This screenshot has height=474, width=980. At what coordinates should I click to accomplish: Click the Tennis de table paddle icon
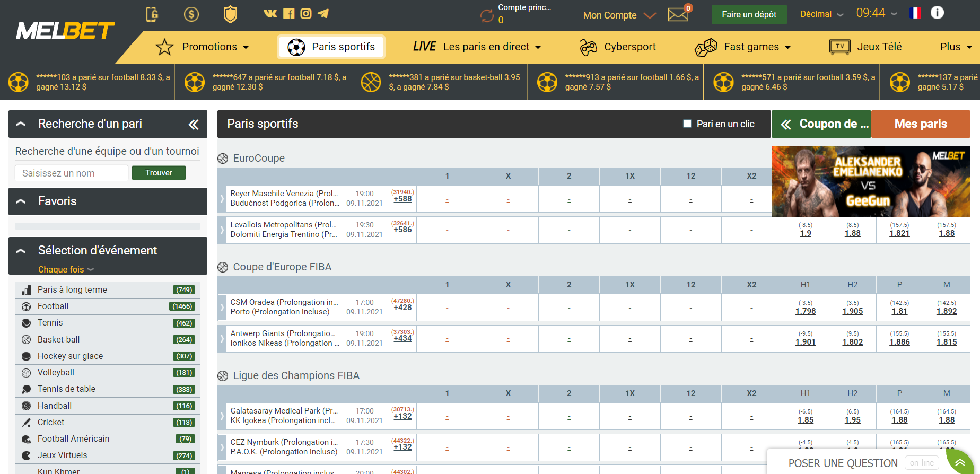tap(26, 389)
